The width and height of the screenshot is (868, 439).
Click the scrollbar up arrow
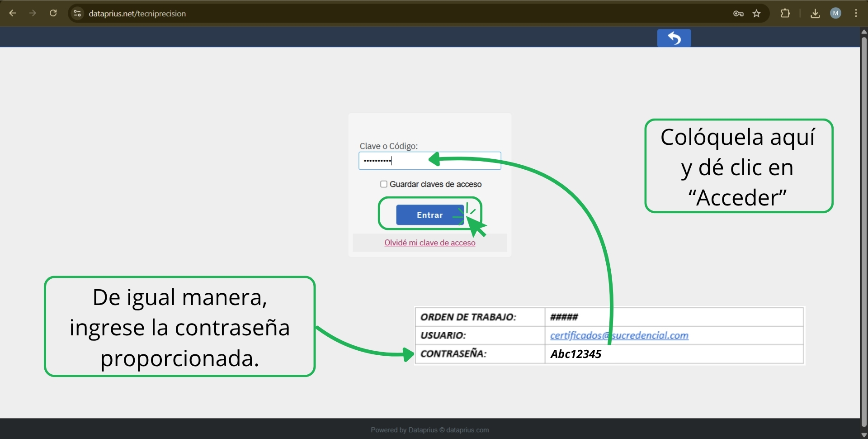[x=864, y=32]
